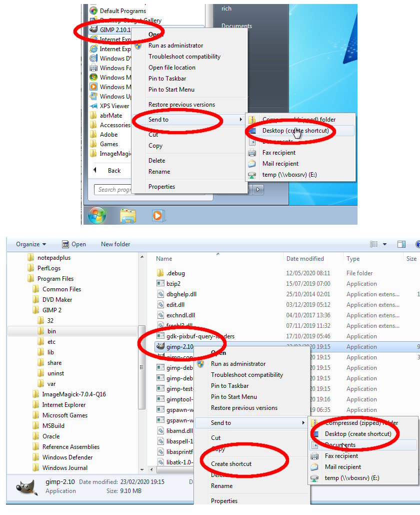420x515 pixels.
Task: Sort by the Name column header
Action: [164, 259]
